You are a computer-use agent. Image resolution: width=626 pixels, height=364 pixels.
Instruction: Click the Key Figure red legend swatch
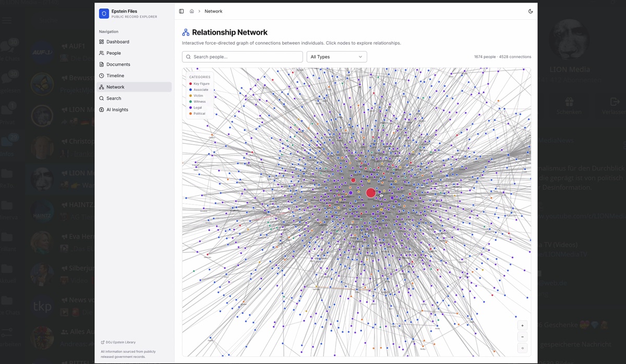[x=190, y=84]
